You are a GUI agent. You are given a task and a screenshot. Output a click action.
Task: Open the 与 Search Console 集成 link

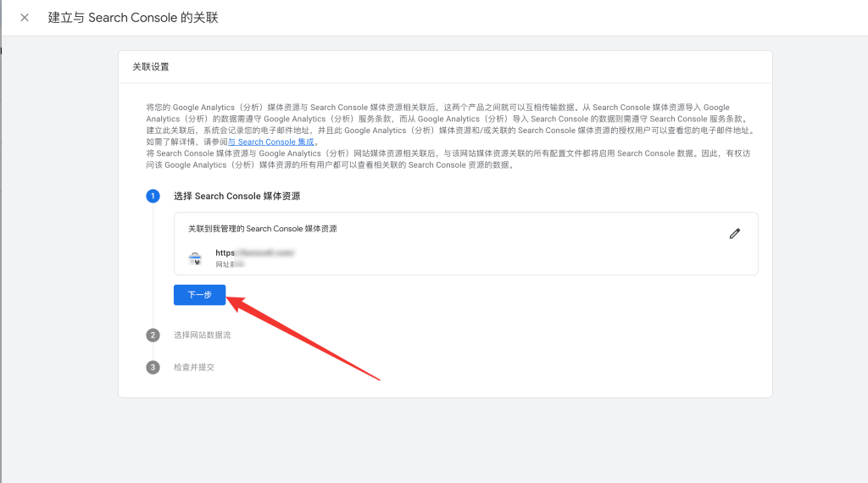270,142
